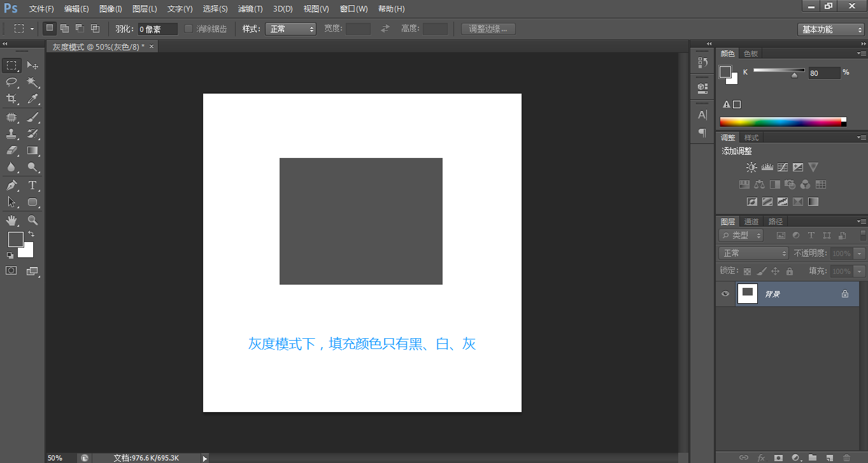Open the 基本功能 workspace dropdown
The height and width of the screenshot is (463, 868).
pyautogui.click(x=831, y=29)
